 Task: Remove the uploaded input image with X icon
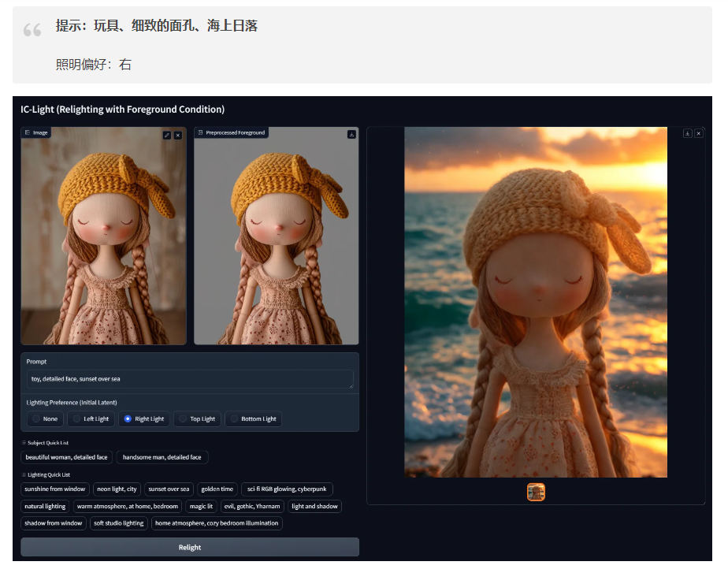(x=178, y=136)
